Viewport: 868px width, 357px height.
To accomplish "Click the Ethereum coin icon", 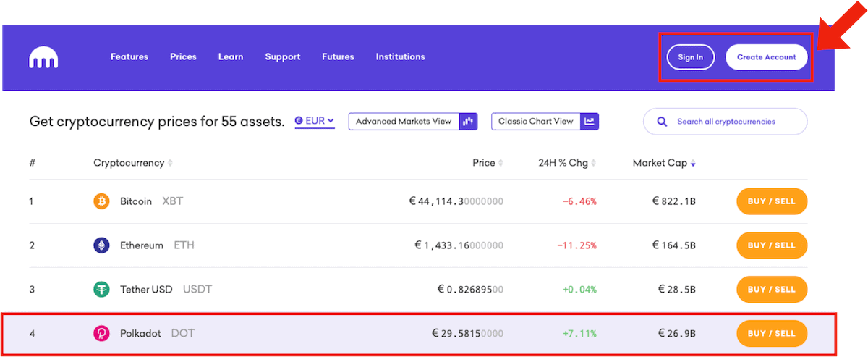I will click(102, 245).
